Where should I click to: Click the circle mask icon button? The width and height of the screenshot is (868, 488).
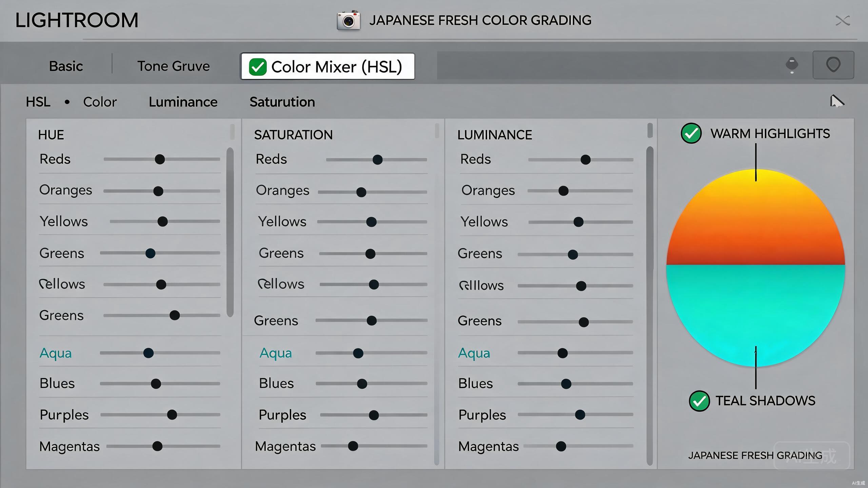833,65
